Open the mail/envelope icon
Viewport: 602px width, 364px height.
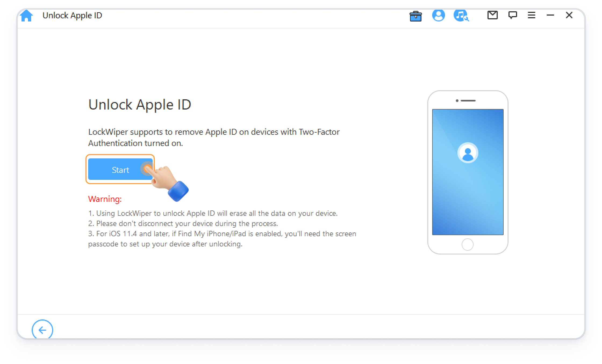coord(492,16)
